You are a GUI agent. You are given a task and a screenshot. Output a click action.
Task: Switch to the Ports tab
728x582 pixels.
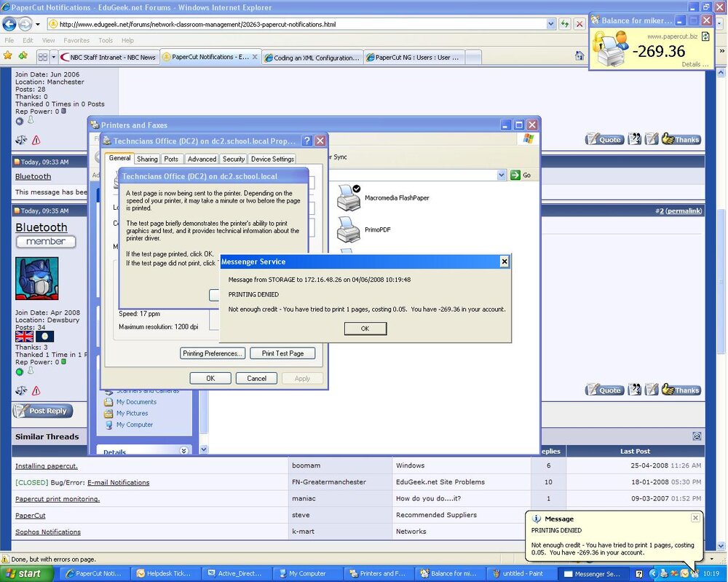click(x=171, y=159)
